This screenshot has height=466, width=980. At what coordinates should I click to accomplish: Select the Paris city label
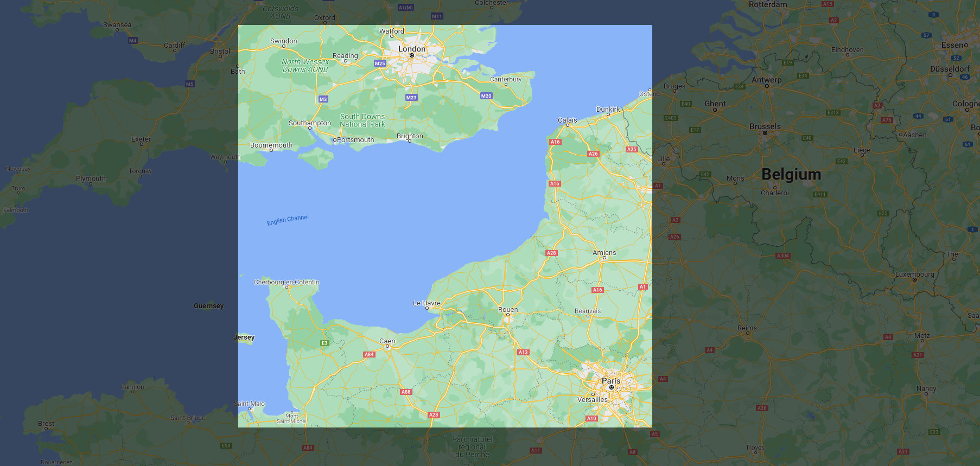click(611, 381)
